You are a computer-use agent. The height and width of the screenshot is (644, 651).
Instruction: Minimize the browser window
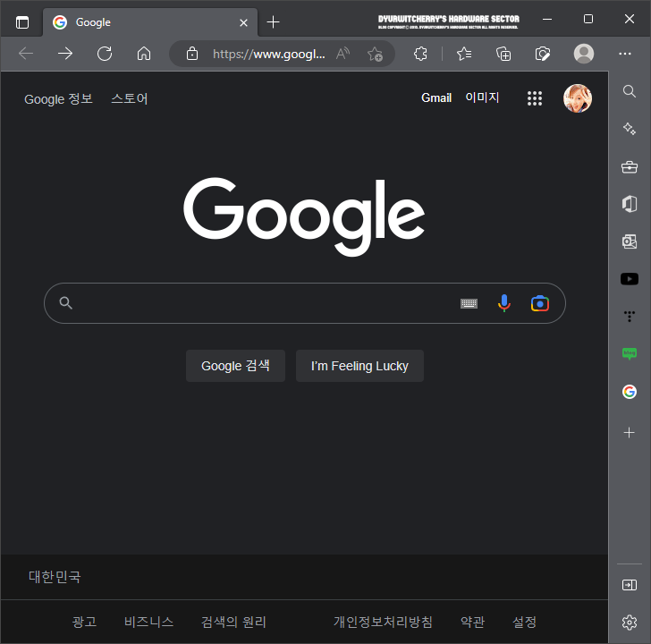[547, 19]
